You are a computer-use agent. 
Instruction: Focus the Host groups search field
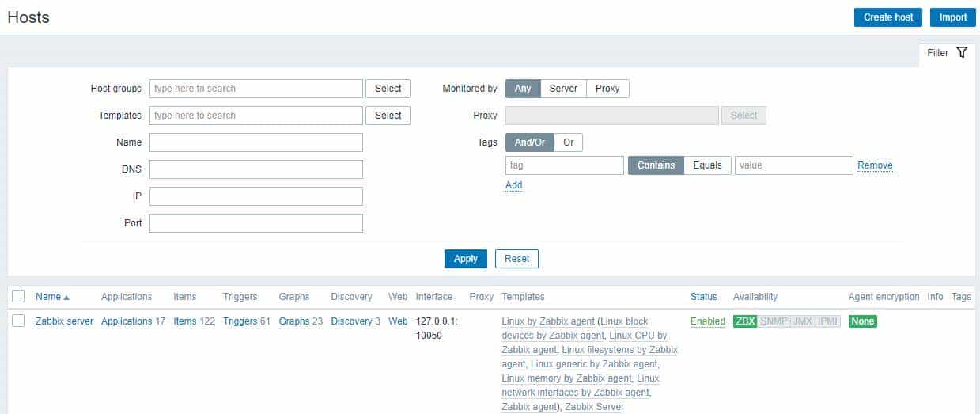click(x=256, y=89)
